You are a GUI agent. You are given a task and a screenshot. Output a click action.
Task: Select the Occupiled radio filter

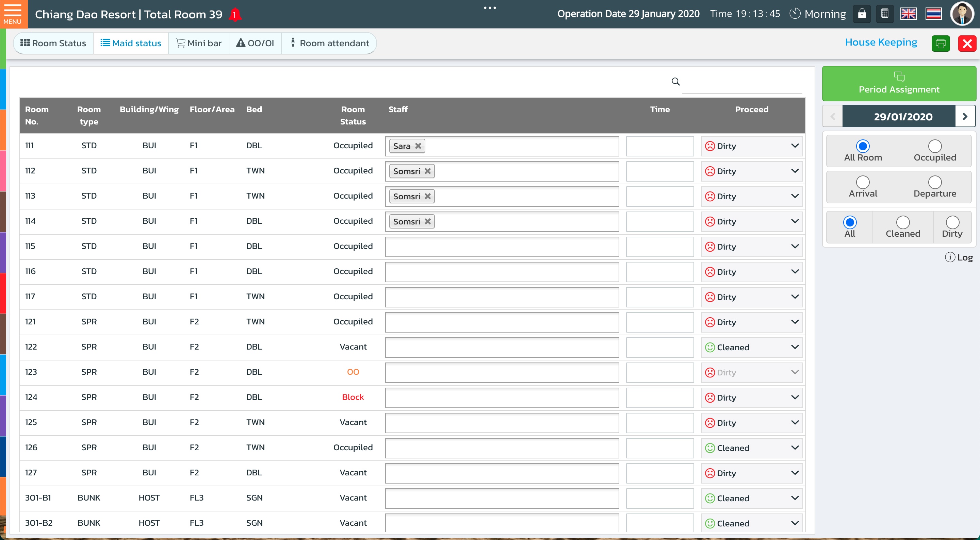click(934, 147)
